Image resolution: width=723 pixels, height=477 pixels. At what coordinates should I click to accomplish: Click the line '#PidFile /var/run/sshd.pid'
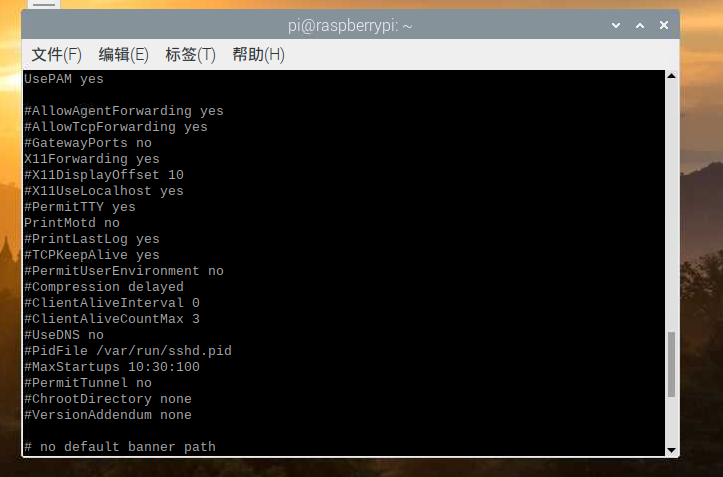128,351
